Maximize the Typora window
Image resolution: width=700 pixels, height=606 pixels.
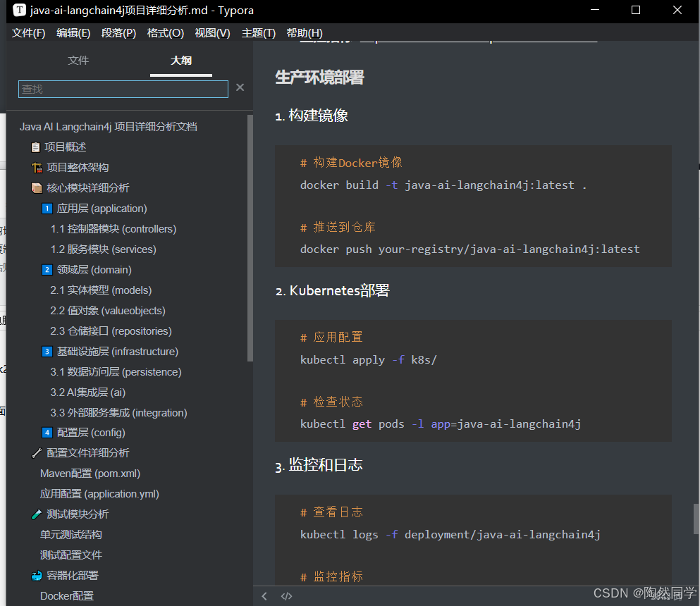pyautogui.click(x=636, y=10)
